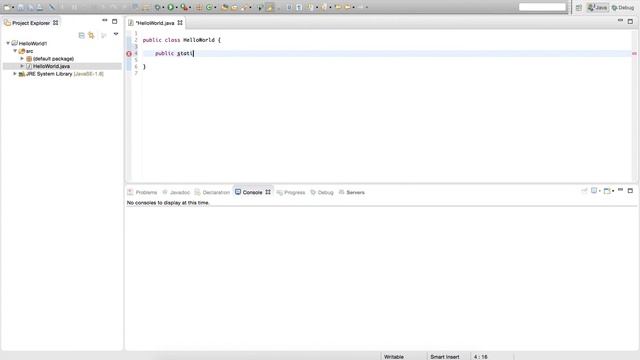Screen dimensions: 640x360
Task: Open the Servers tab
Action: click(351, 192)
